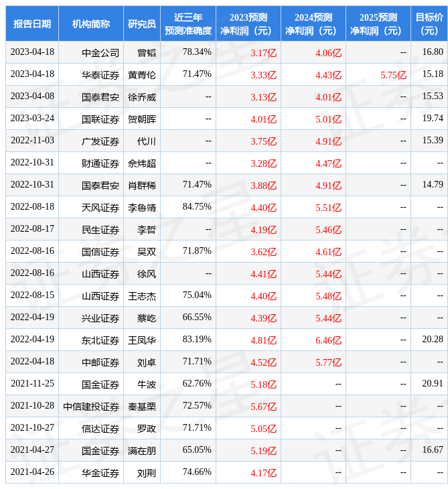Click accuracy value 78.34%
The height and width of the screenshot is (489, 448).
click(197, 52)
